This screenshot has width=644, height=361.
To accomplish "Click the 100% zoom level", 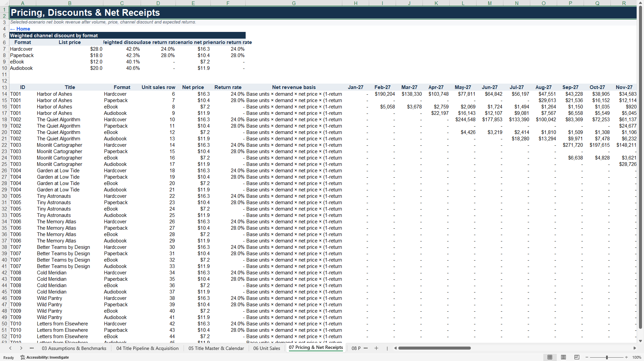I will tap(637, 357).
